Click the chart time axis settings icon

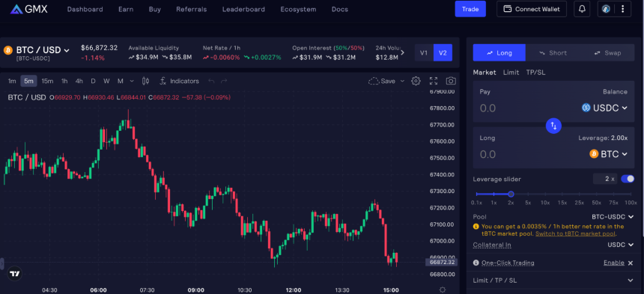[443, 290]
